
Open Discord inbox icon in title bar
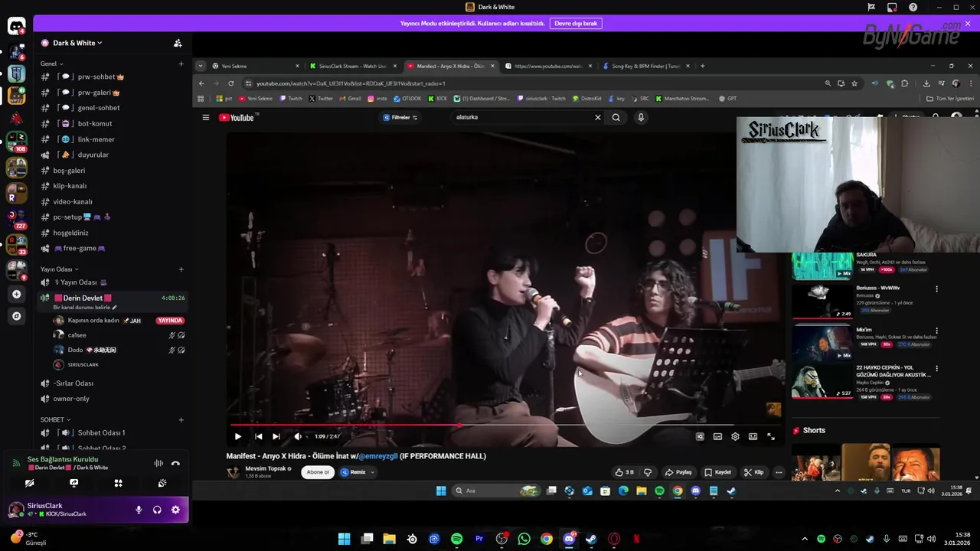tap(892, 7)
